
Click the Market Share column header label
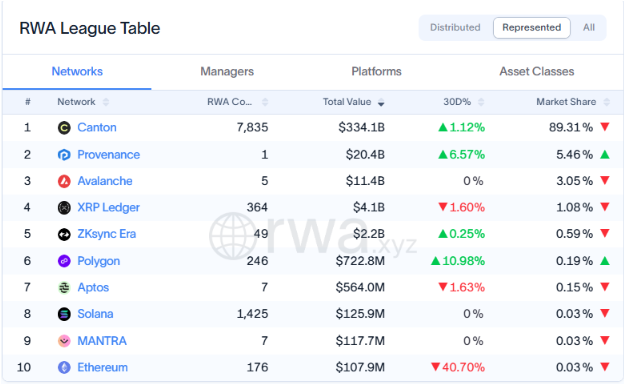(x=566, y=102)
